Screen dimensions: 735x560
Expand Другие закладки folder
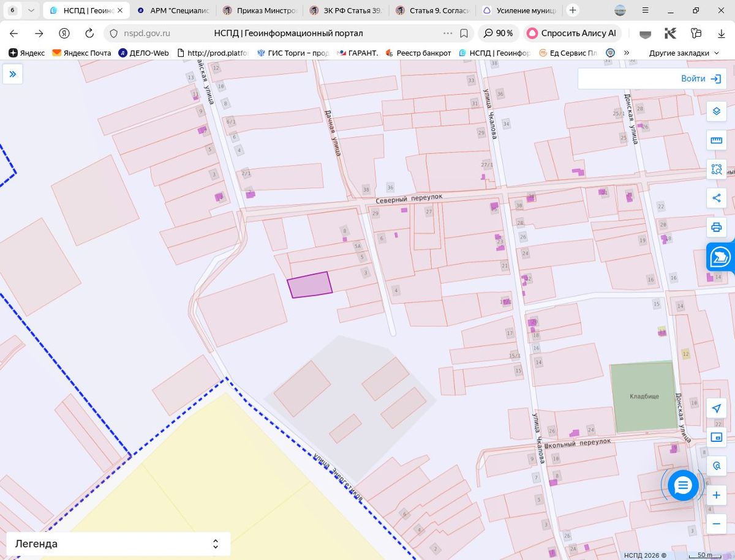click(x=684, y=53)
